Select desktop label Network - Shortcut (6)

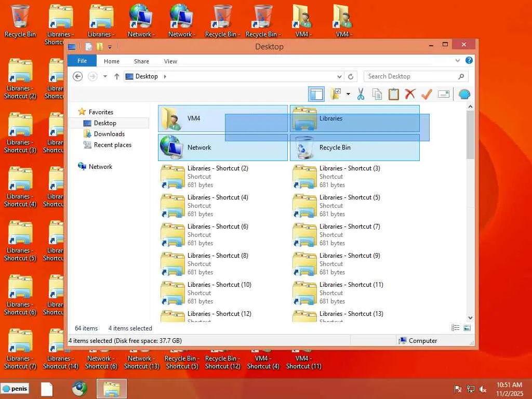(101, 362)
